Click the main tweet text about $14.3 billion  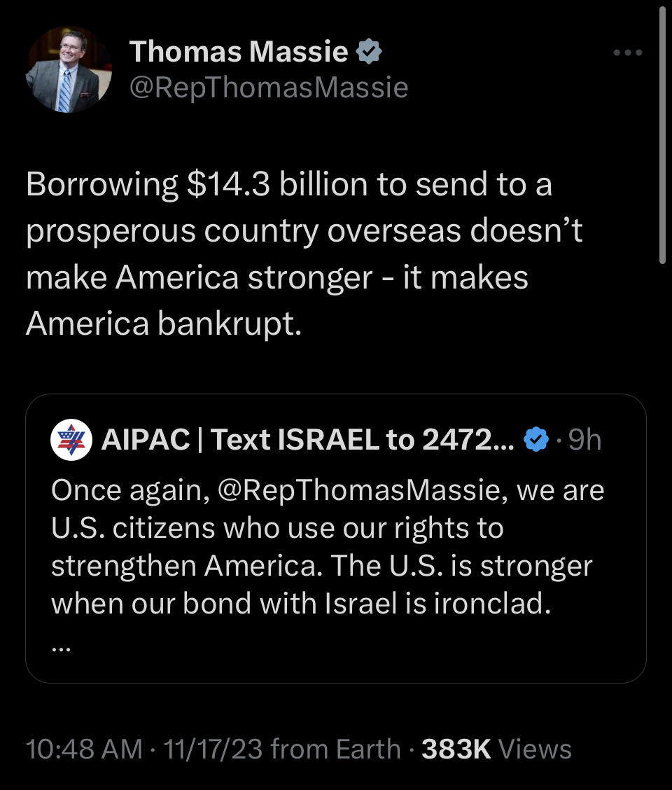point(304,254)
